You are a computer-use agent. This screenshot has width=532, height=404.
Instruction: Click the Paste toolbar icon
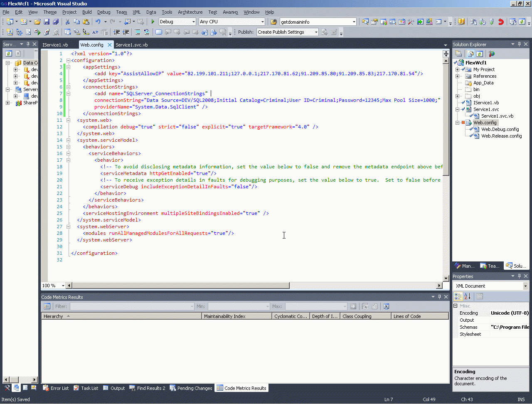86,22
